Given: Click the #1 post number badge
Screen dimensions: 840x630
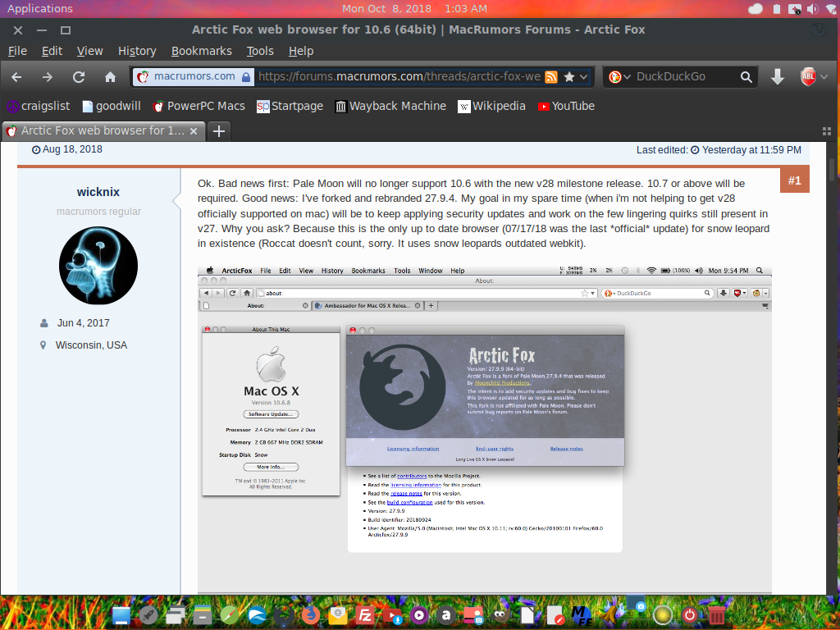Looking at the screenshot, I should (794, 180).
